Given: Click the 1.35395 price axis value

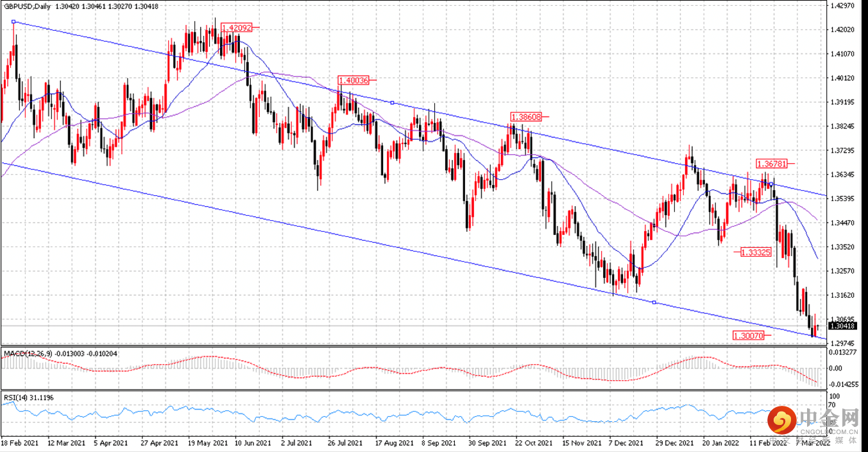Looking at the screenshot, I should 843,198.
